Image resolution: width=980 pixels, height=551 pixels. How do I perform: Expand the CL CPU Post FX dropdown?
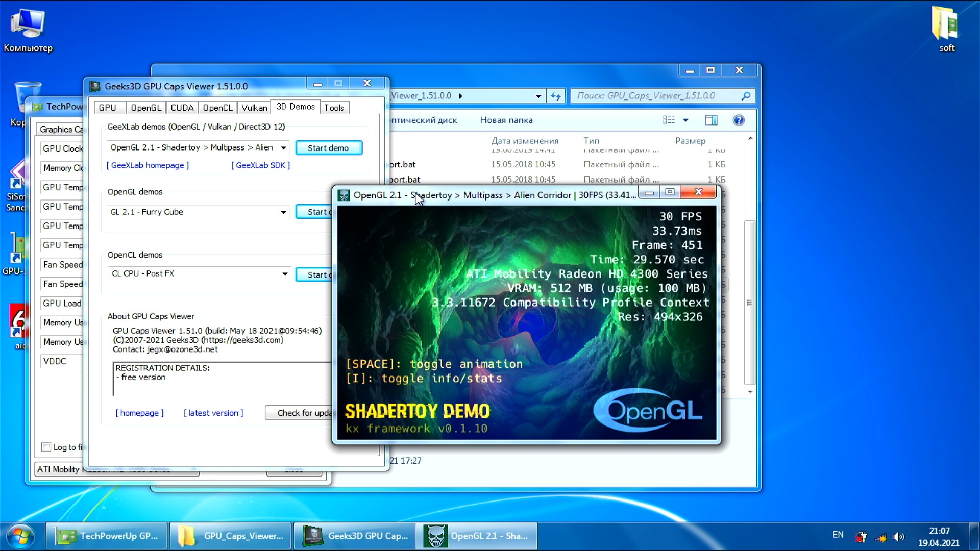point(285,274)
